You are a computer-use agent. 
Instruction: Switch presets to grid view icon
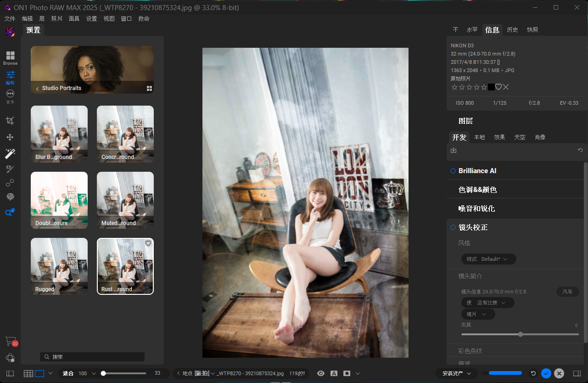(149, 89)
